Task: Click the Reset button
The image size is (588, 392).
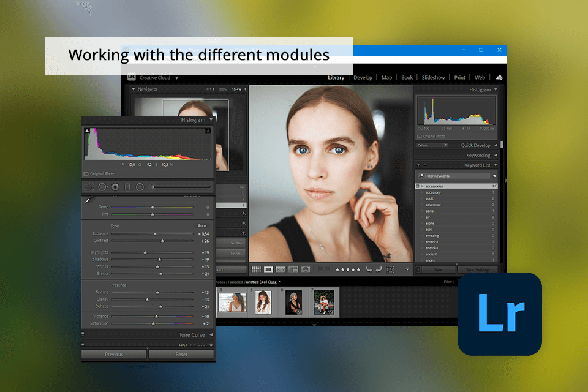Action: 181,354
